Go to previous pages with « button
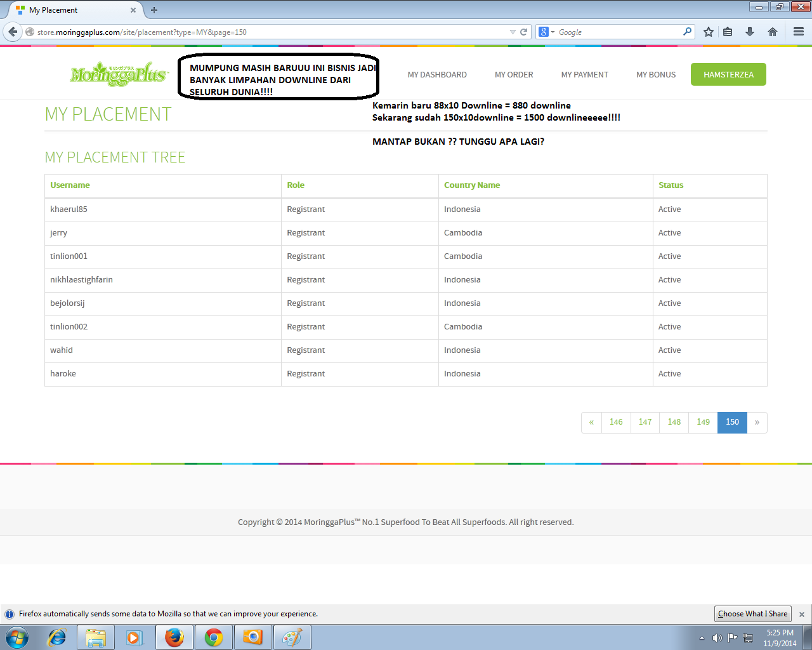The width and height of the screenshot is (812, 650). tap(591, 422)
